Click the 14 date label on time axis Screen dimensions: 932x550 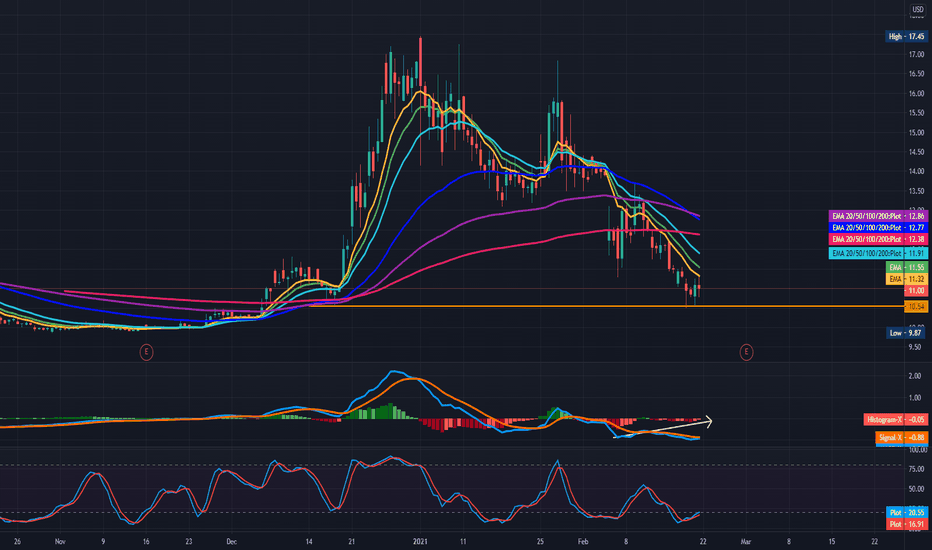[x=309, y=542]
